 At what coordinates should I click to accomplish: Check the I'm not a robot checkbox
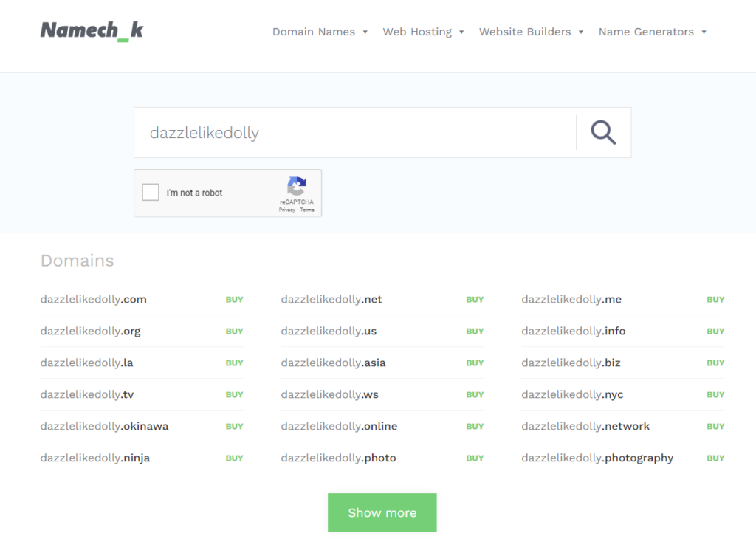151,192
